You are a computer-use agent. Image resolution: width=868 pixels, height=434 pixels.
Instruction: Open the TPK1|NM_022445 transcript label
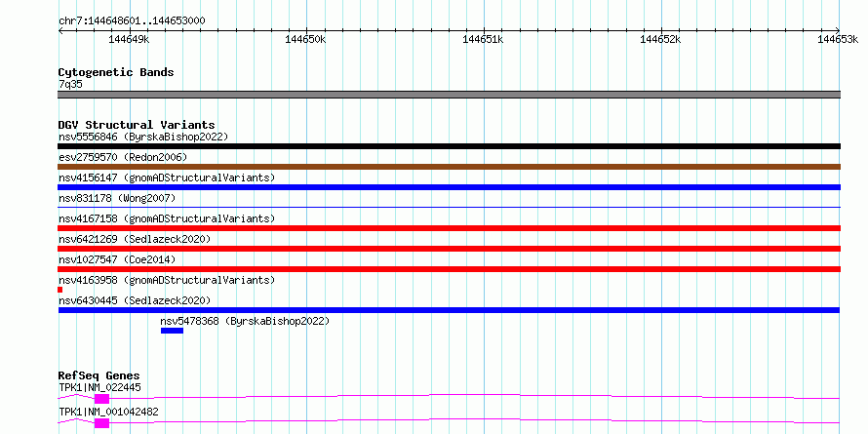click(x=99, y=387)
